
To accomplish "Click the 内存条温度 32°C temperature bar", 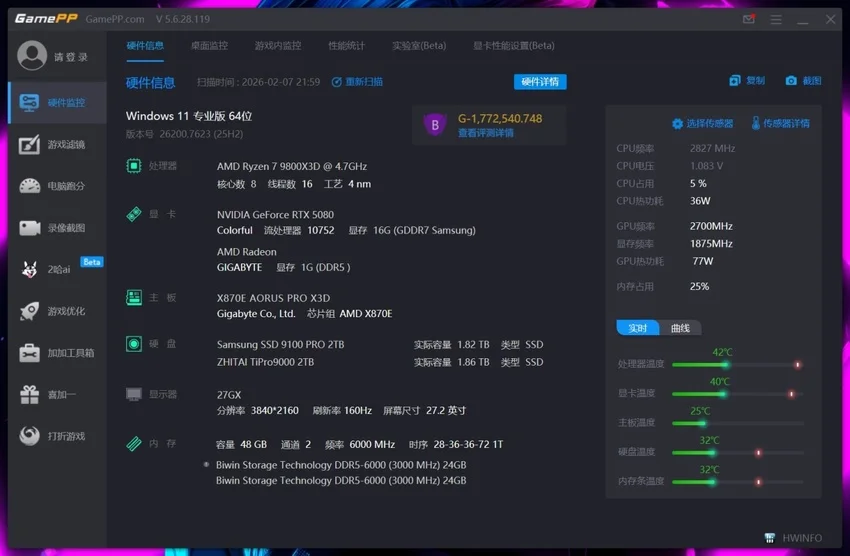I will point(738,482).
